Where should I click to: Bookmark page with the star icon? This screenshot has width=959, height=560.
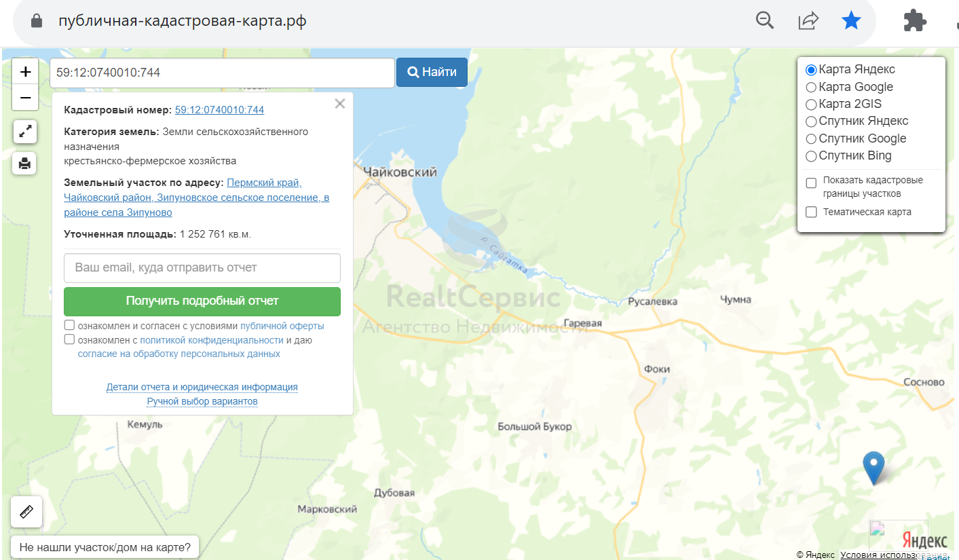tap(851, 21)
